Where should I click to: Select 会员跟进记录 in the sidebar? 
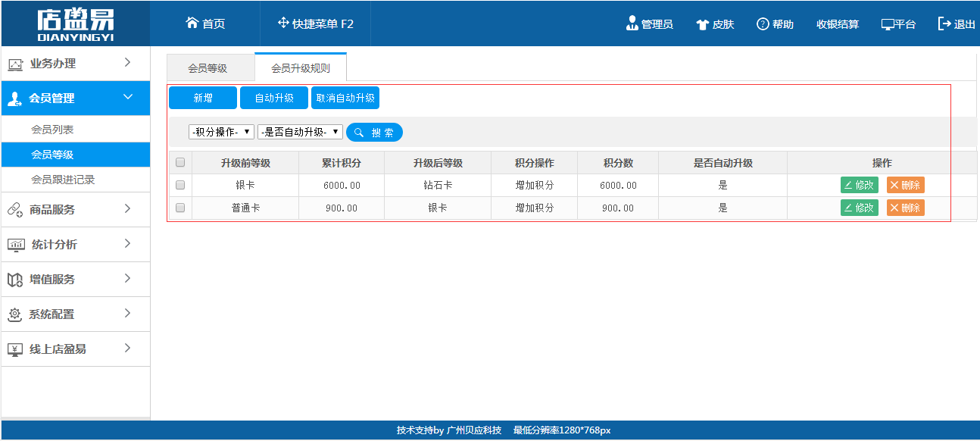point(63,180)
